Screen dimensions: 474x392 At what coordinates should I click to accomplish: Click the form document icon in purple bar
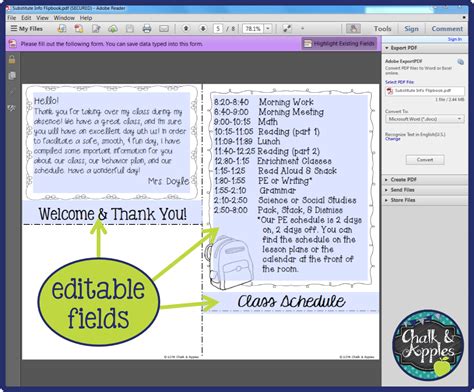tap(12, 44)
